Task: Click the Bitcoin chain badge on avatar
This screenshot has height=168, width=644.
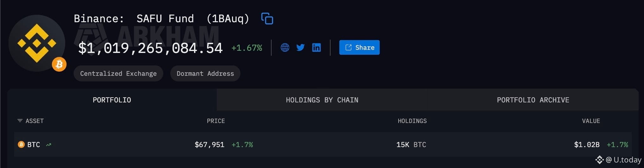Action: pyautogui.click(x=59, y=65)
